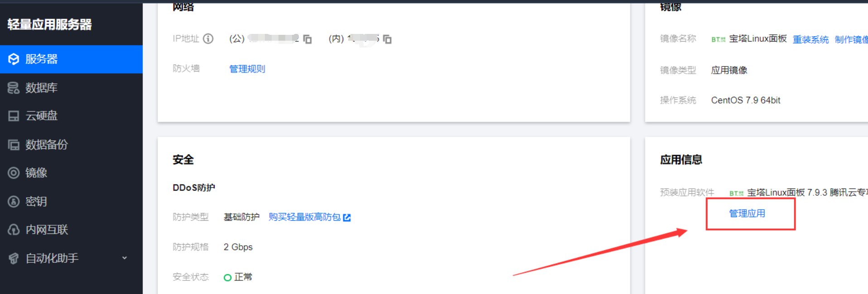Click the data backup icon
The width and height of the screenshot is (868, 294).
pos(14,145)
